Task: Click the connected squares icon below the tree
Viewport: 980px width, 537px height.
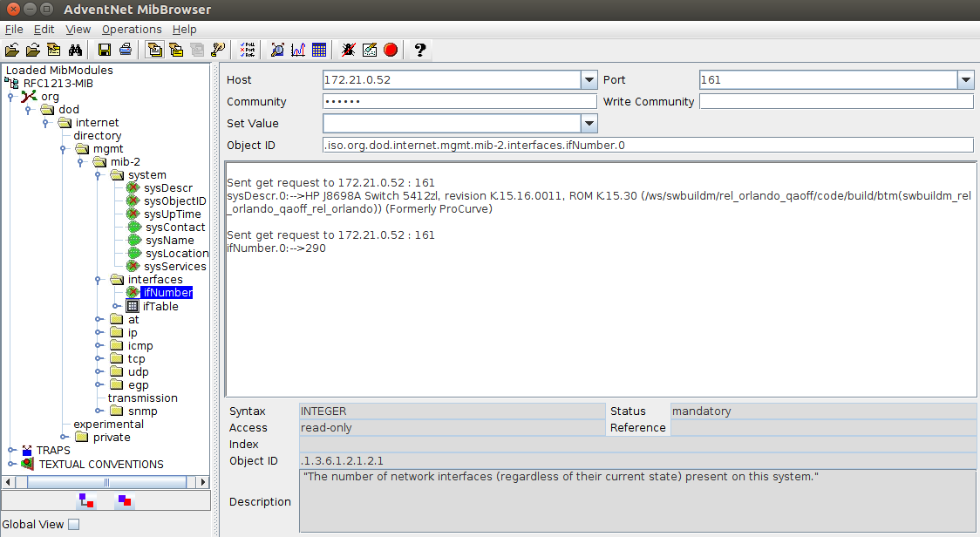Action: click(86, 500)
